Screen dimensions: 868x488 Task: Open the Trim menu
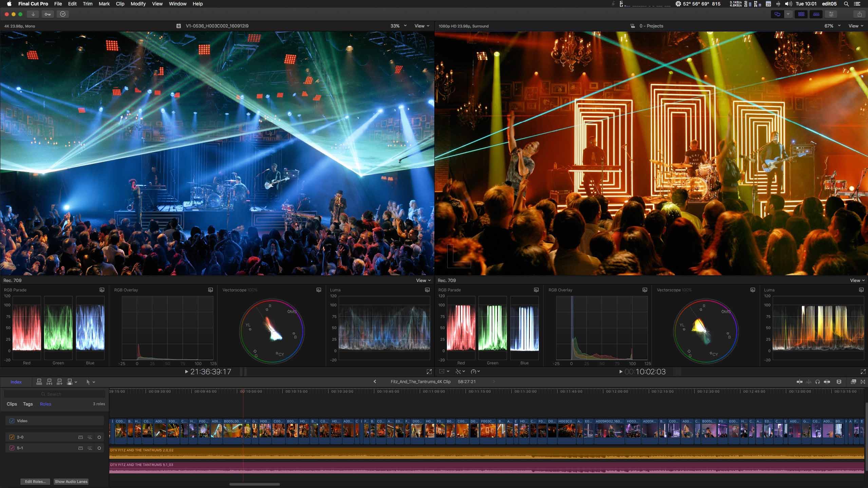point(88,4)
